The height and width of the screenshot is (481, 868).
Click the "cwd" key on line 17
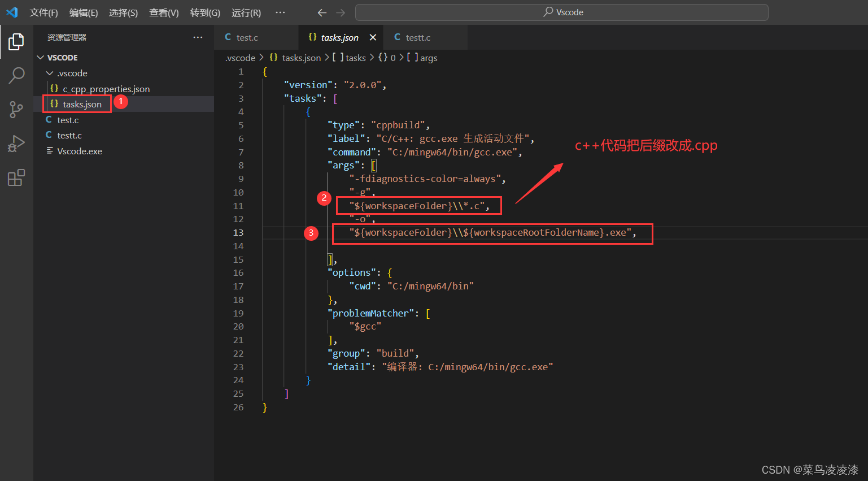363,286
